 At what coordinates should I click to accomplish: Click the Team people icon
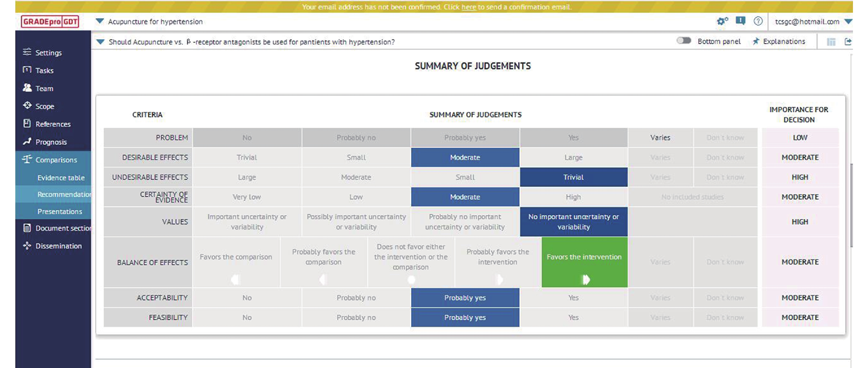(27, 88)
